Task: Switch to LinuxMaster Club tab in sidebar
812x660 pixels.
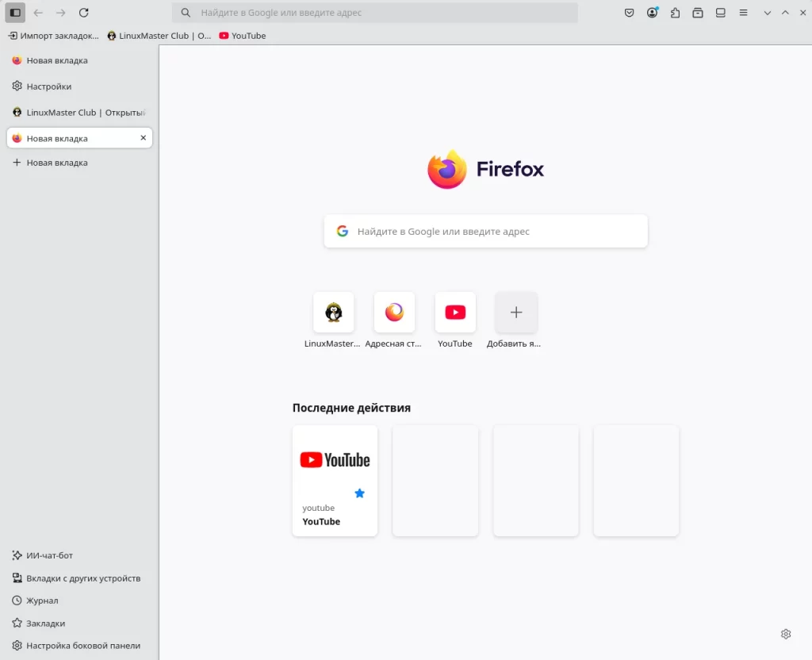Action: coord(79,113)
